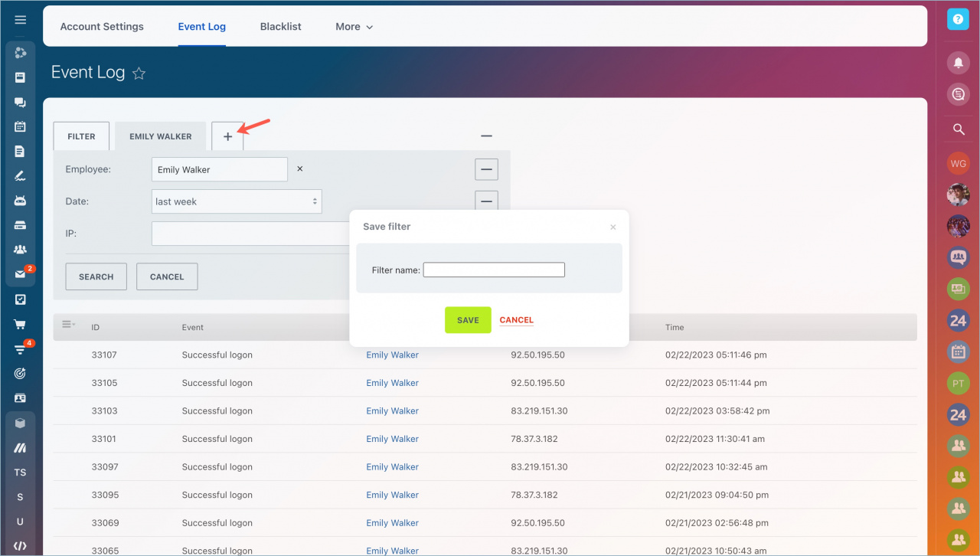Select the EMILY WALKER saved filter tab
This screenshot has width=980, height=556.
[161, 136]
